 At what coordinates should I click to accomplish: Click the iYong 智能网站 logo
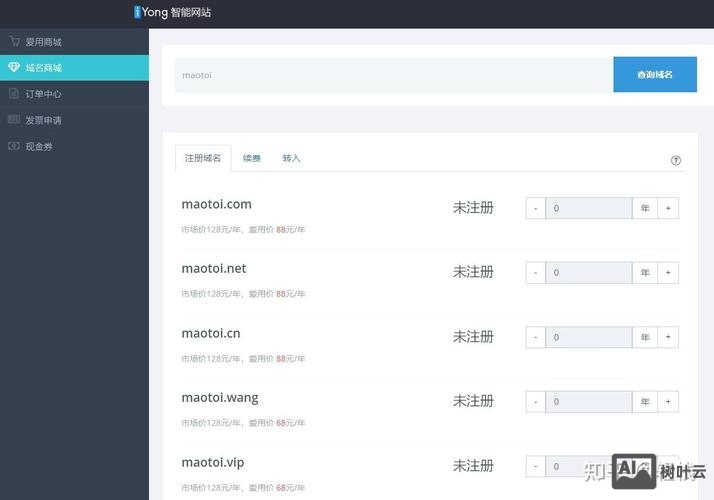(173, 13)
